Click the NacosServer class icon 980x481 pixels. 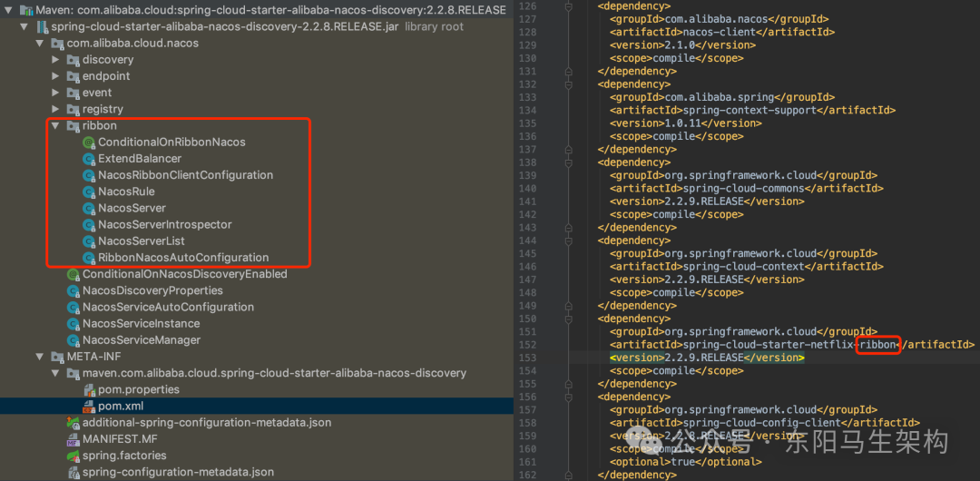89,208
